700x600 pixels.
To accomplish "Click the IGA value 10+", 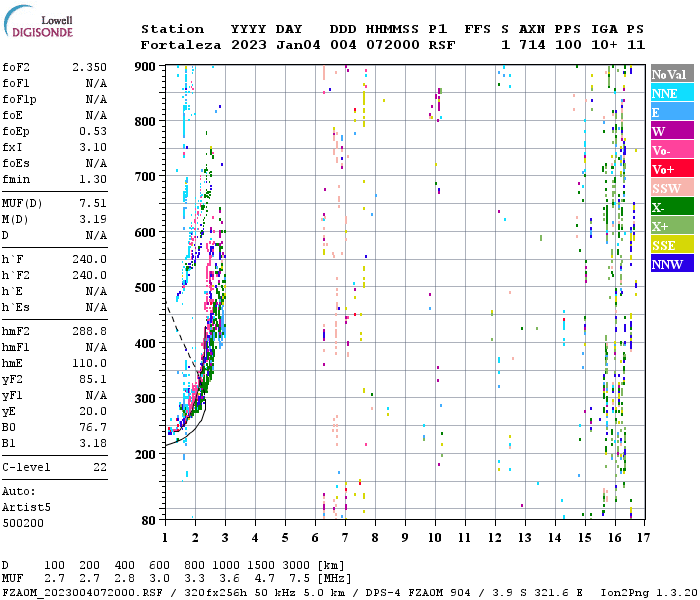I will pyautogui.click(x=604, y=45).
